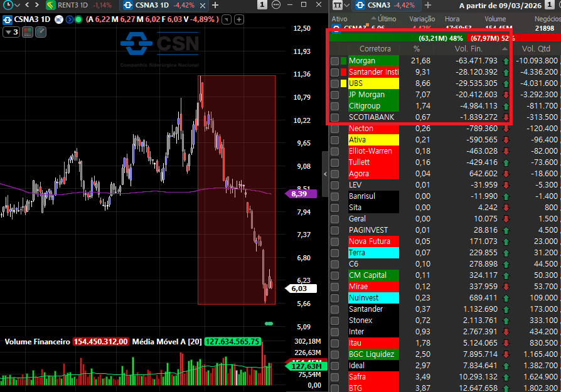The image size is (561, 392).
Task: Click the 'A partir de 09/03/2026' date label
Action: [500, 6]
